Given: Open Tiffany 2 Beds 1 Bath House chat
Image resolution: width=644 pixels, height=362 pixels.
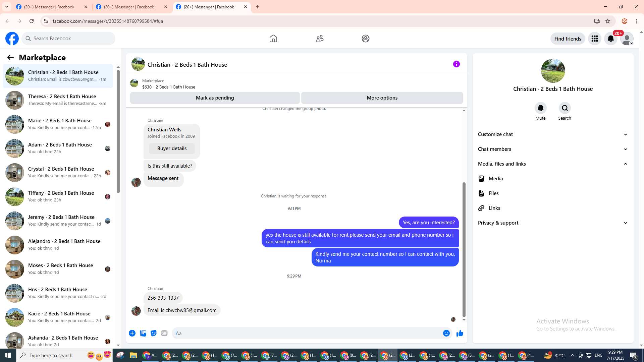Looking at the screenshot, I should pyautogui.click(x=58, y=197).
